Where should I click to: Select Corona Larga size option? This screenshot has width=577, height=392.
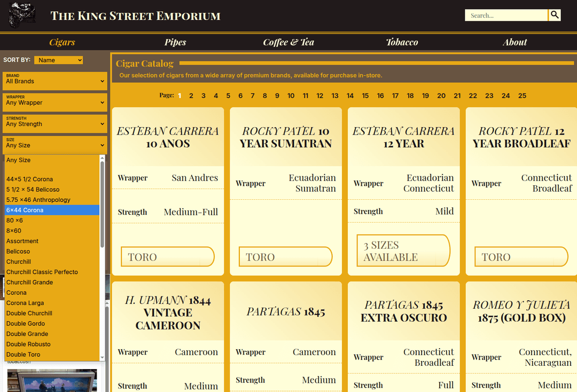[x=52, y=303]
